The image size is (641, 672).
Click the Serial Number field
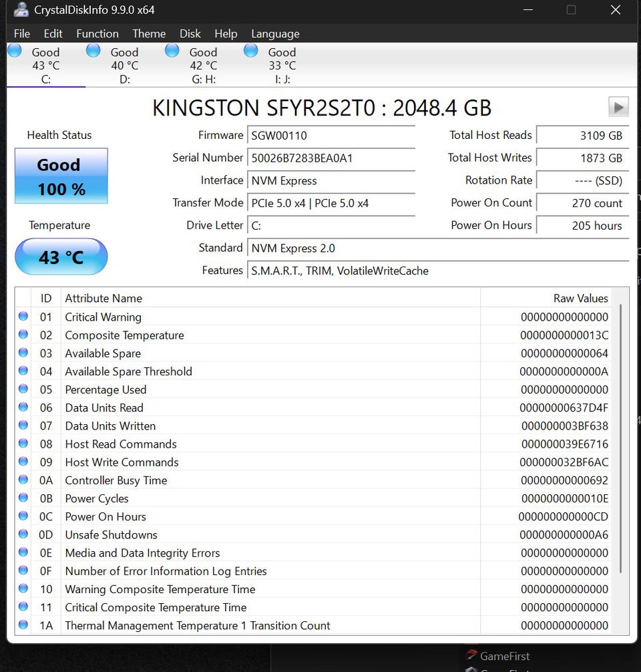click(x=331, y=158)
